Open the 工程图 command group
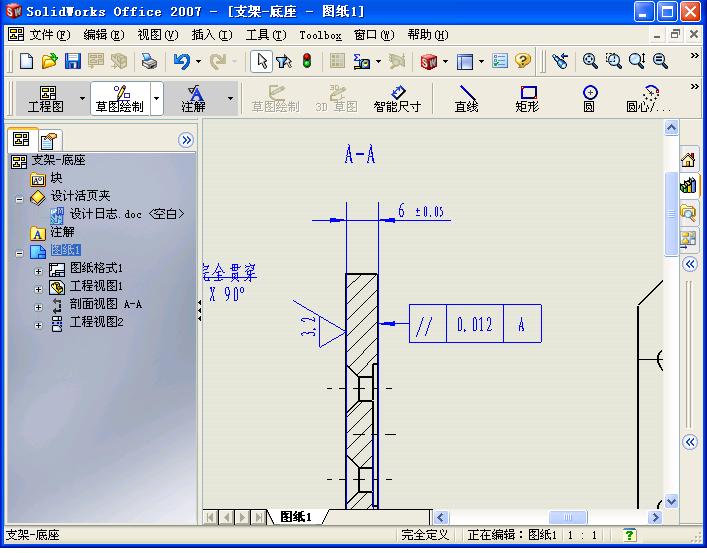This screenshot has width=707, height=553. (x=46, y=99)
